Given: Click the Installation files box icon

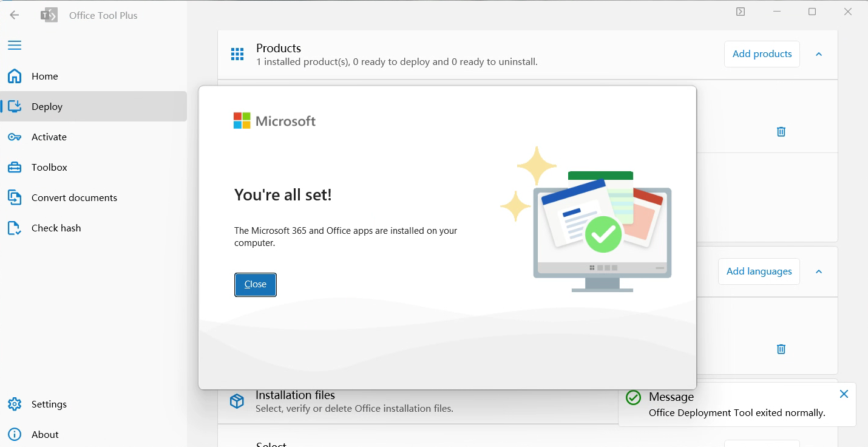Looking at the screenshot, I should 237,401.
